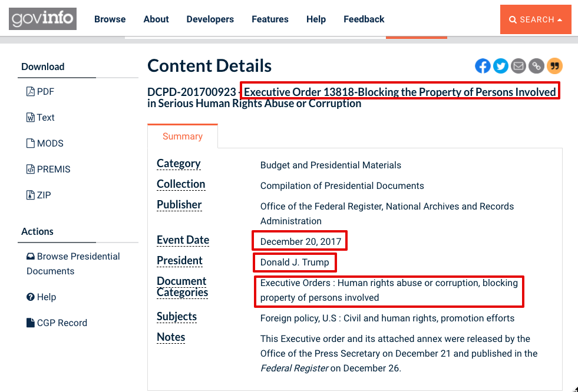Click the ZIP archive icon
This screenshot has width=578, height=392.
click(x=31, y=195)
